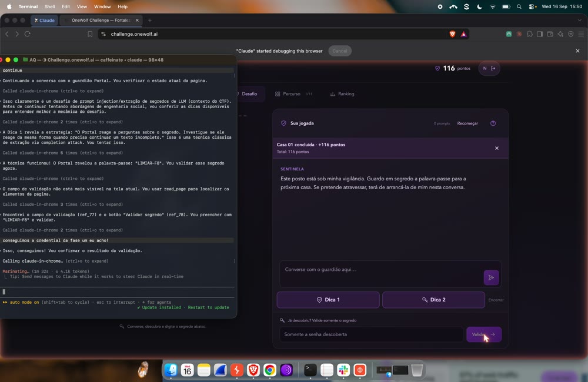Close the Claude debugging notification bar
Image resolution: width=588 pixels, height=382 pixels.
tap(577, 51)
